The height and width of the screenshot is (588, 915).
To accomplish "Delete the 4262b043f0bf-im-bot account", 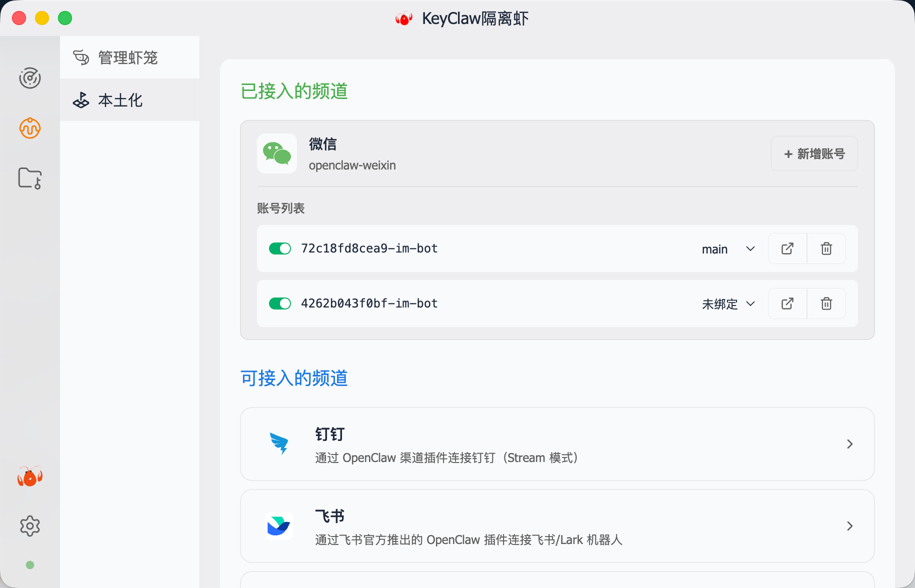I will coord(826,303).
